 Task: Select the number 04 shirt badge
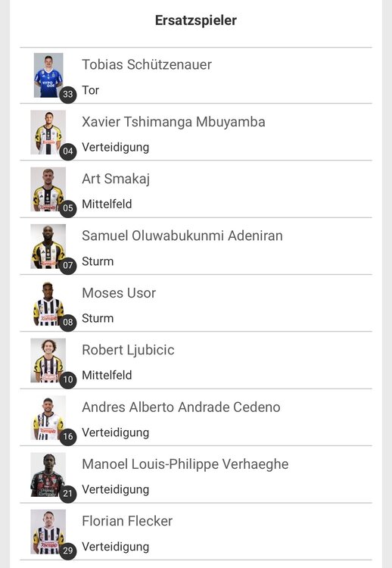coord(68,151)
